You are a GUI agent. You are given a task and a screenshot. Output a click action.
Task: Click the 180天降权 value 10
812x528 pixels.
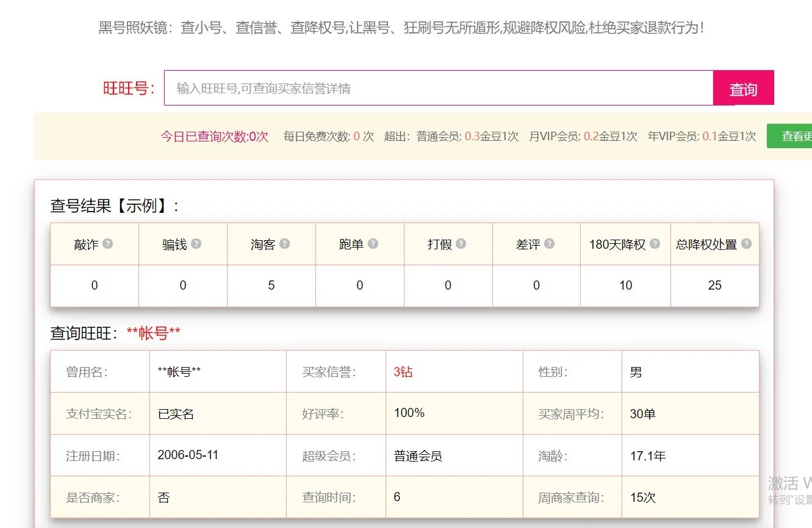[x=625, y=285]
